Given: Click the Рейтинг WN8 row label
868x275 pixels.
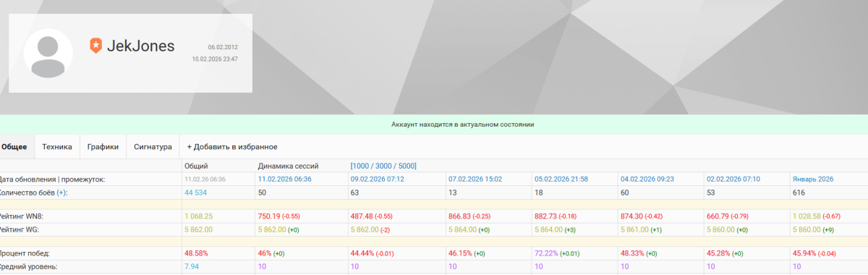Looking at the screenshot, I should click(x=22, y=216).
